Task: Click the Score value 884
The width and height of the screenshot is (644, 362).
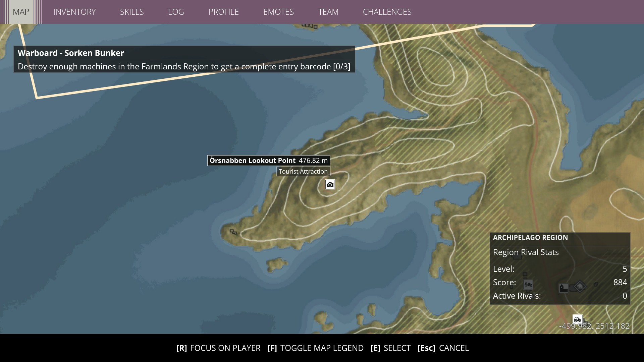Action: pos(620,282)
